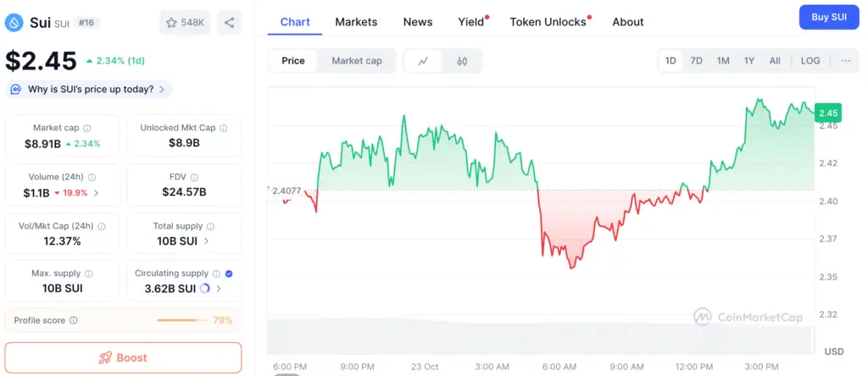Click the Boost button
868x376 pixels.
pyautogui.click(x=123, y=357)
